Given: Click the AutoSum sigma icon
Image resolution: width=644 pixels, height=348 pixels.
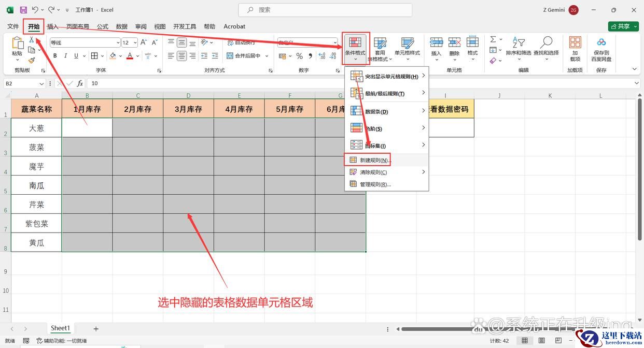Looking at the screenshot, I should 493,39.
